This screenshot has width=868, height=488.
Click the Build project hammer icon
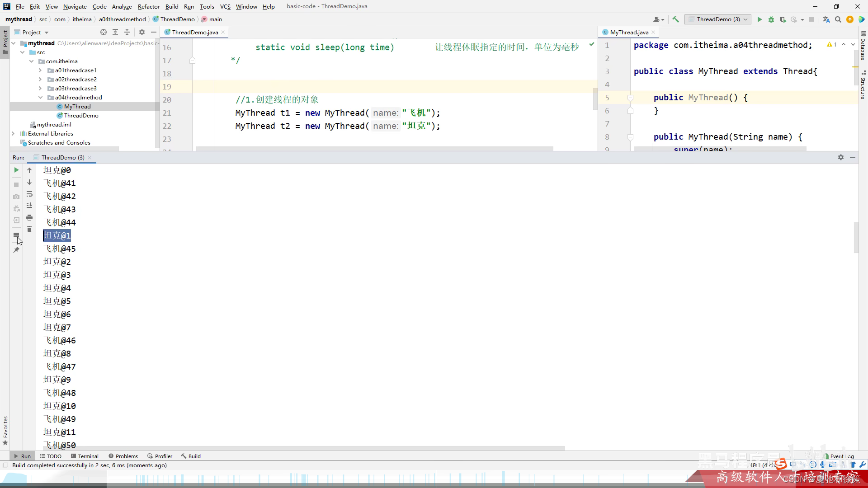point(675,19)
